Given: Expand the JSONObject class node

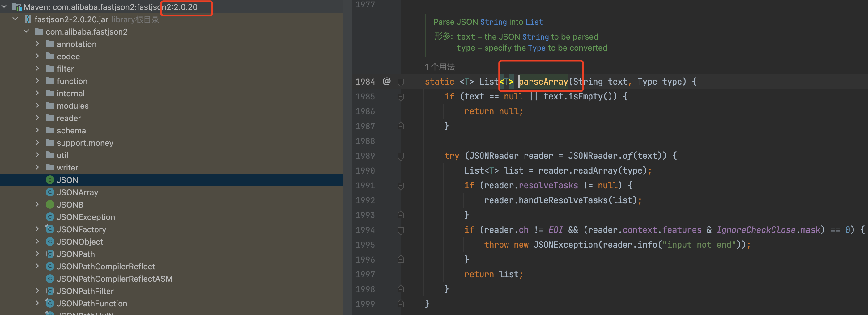Looking at the screenshot, I should [37, 241].
